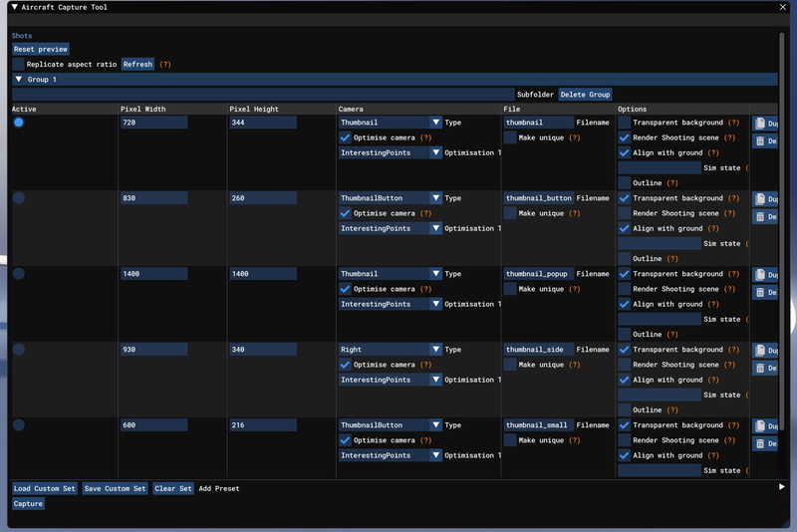Click the trash icon for the thumbnail_popup shot
The image size is (797, 532).
[x=765, y=293]
